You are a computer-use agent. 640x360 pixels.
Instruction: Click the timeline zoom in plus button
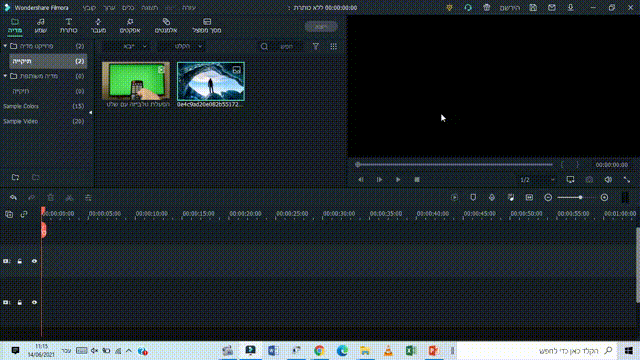[x=604, y=198]
